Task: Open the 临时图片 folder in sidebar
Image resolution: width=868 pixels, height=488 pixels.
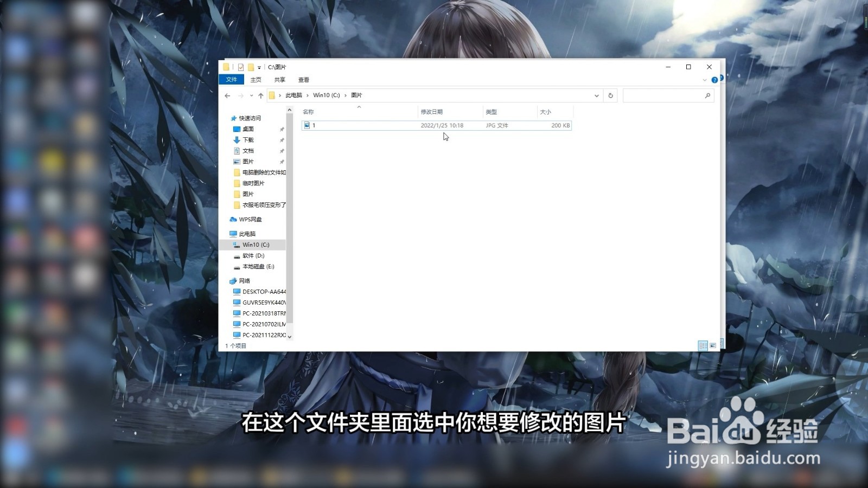Action: (x=253, y=183)
